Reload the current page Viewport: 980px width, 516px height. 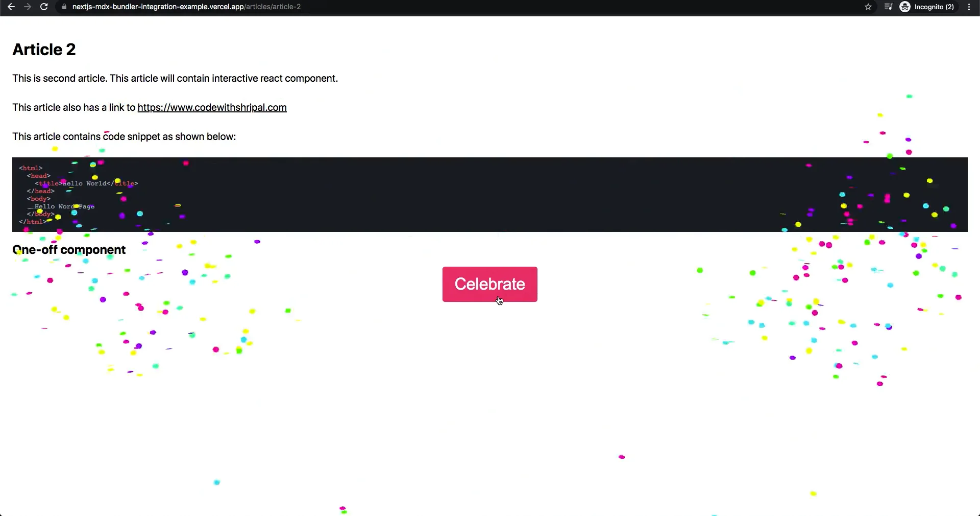click(44, 7)
